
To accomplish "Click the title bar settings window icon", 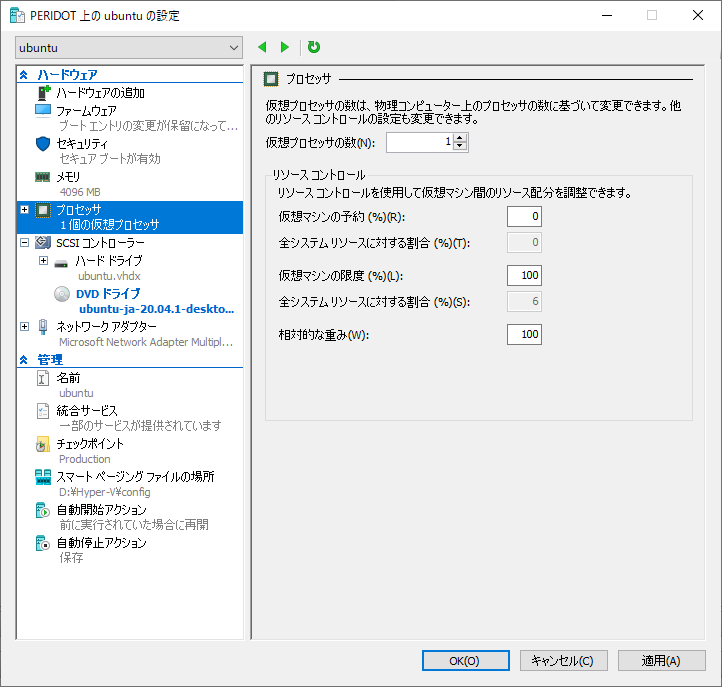I will pyautogui.click(x=17, y=16).
